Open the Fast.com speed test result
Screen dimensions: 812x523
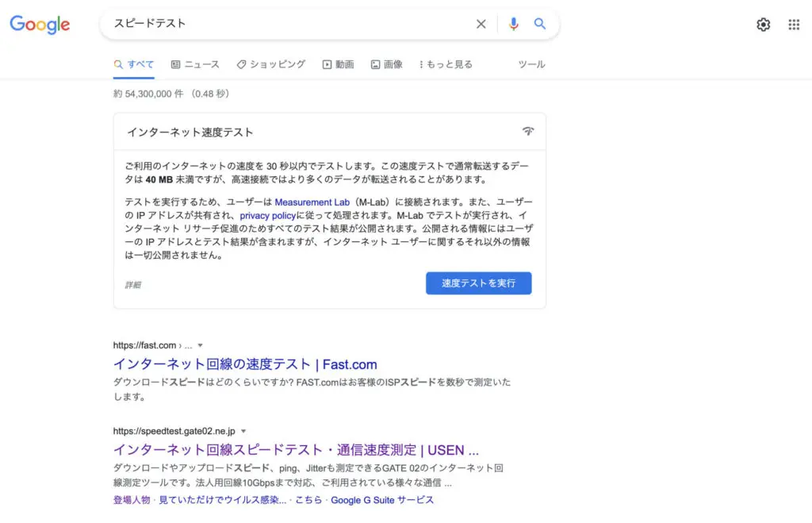click(x=245, y=364)
